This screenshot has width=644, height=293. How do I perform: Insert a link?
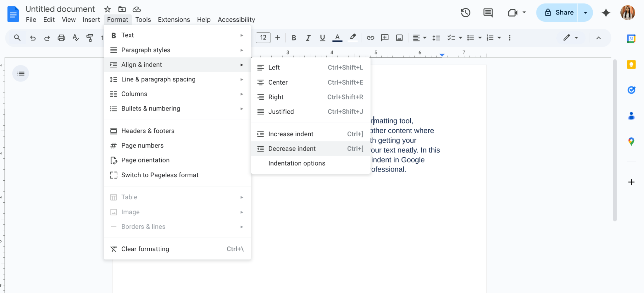370,37
